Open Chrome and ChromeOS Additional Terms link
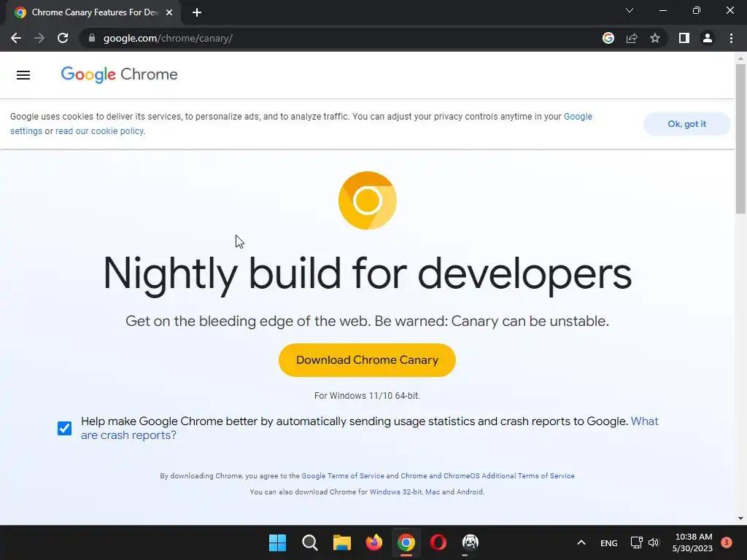This screenshot has width=747, height=560. click(x=487, y=475)
